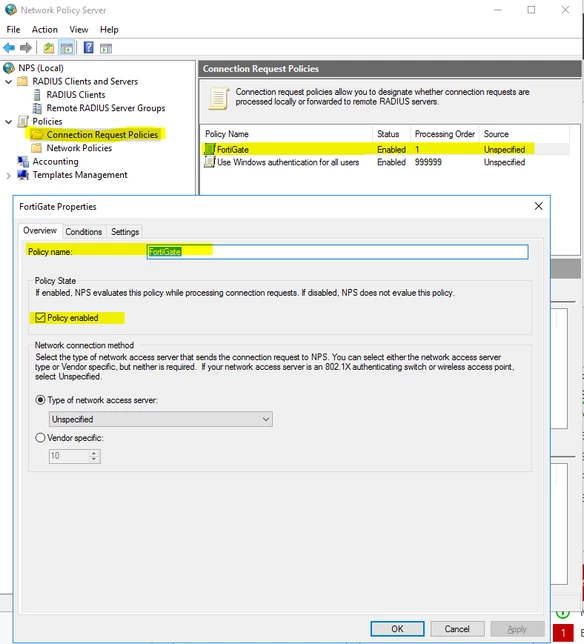Toggle the Policy enabled checkbox
584x644 pixels.
pyautogui.click(x=40, y=317)
